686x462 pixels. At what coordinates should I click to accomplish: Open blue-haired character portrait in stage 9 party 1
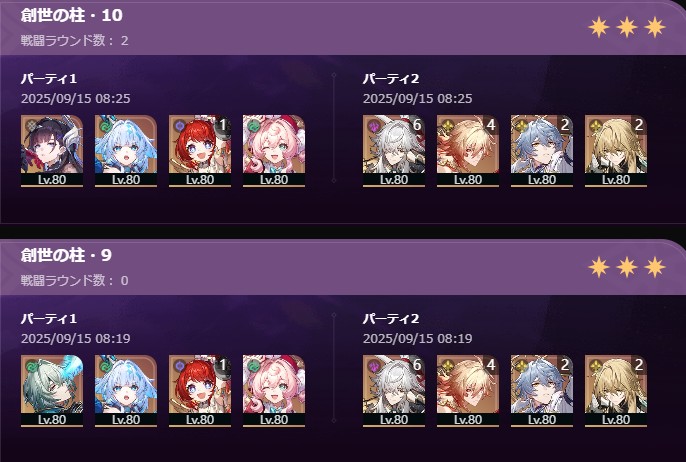[126, 391]
